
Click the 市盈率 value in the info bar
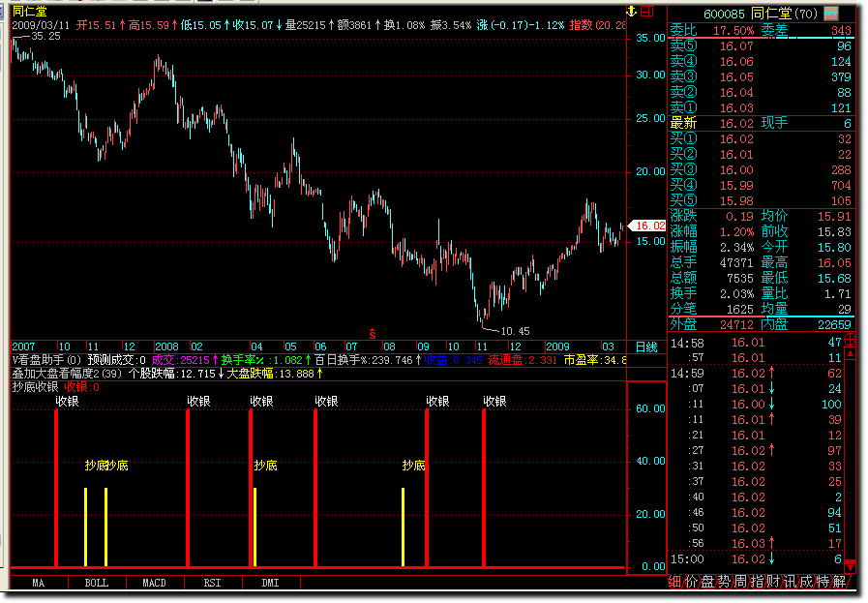coord(595,360)
